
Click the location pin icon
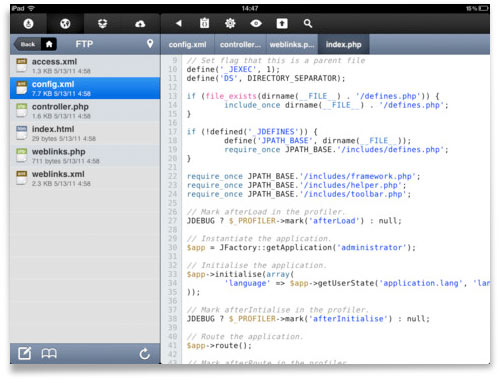[150, 44]
